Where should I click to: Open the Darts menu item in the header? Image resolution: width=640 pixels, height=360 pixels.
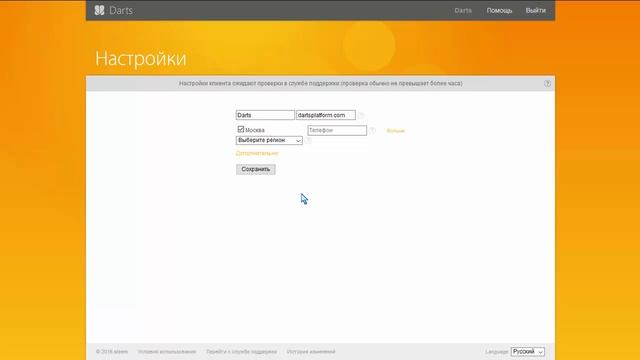tap(463, 11)
